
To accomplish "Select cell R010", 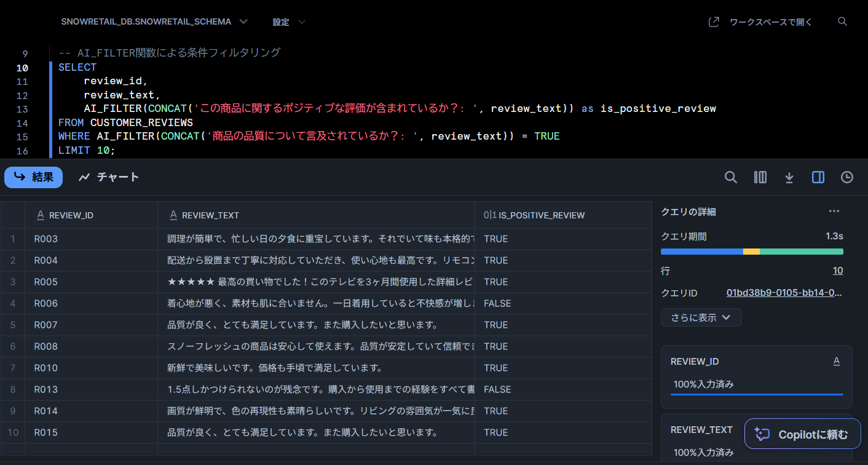I will click(x=91, y=368).
